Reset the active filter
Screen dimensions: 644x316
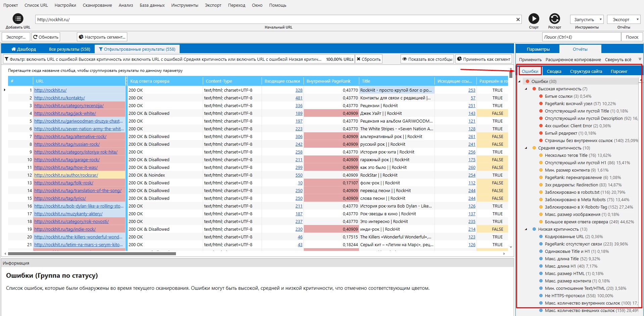(369, 59)
